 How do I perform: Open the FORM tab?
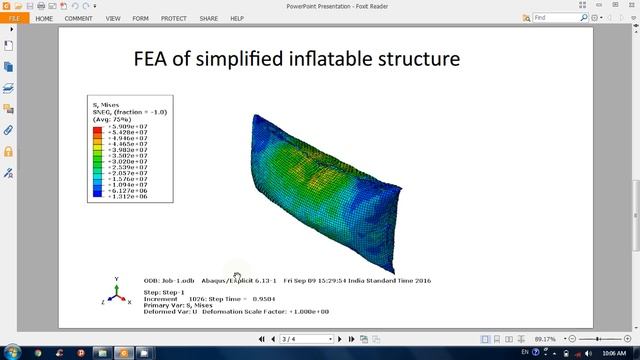(x=140, y=18)
